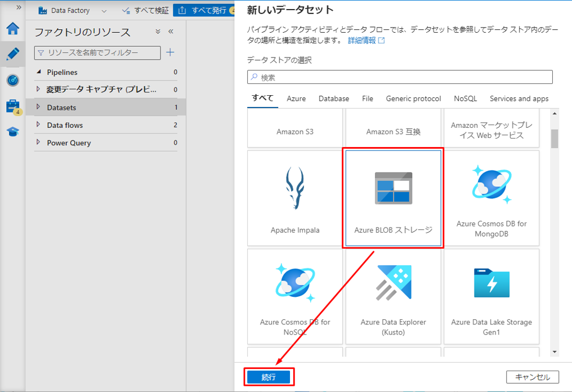Open the Manage toolbox icon
This screenshot has height=392, width=572.
click(x=13, y=106)
